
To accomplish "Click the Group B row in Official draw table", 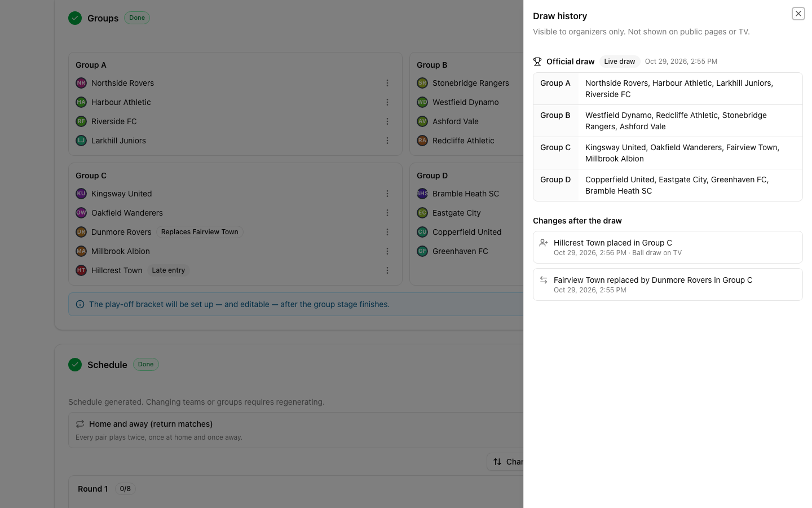I will coord(668,121).
